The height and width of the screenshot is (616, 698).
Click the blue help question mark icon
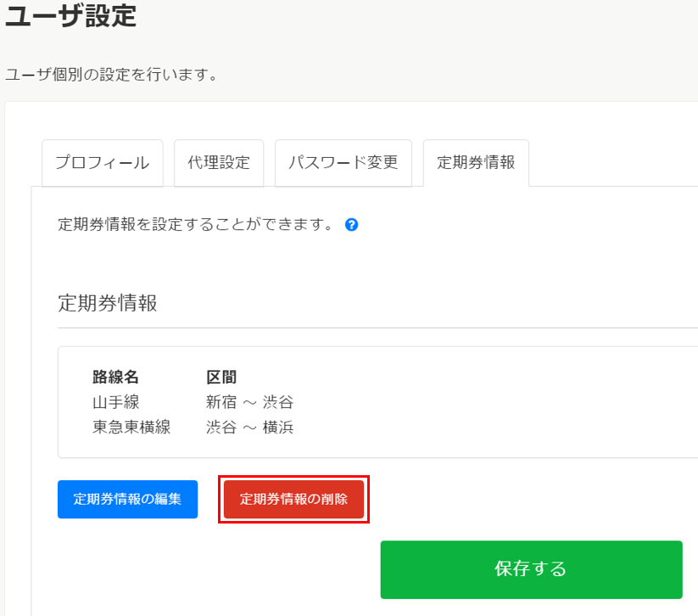(x=351, y=225)
